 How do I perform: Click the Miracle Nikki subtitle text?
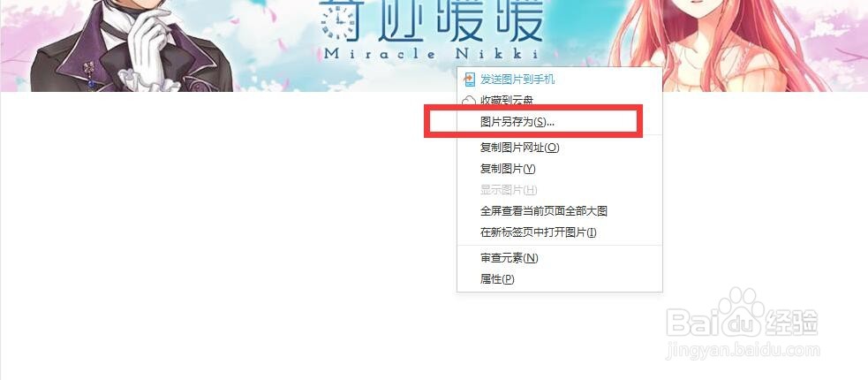point(431,54)
